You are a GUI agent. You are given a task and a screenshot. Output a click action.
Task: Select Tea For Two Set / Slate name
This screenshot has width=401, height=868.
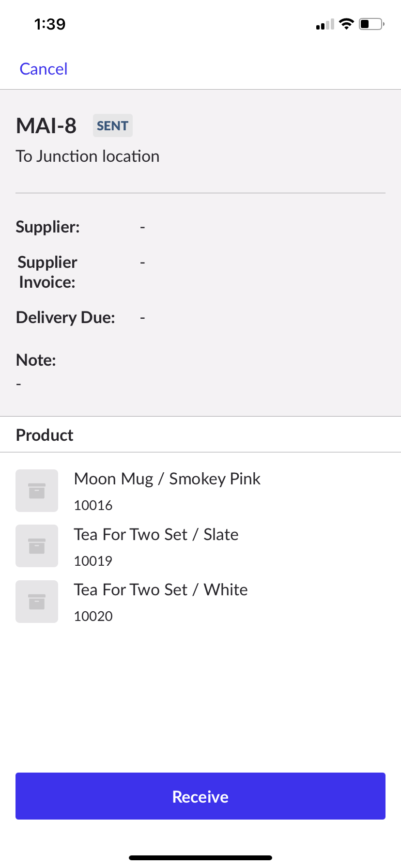tap(156, 534)
